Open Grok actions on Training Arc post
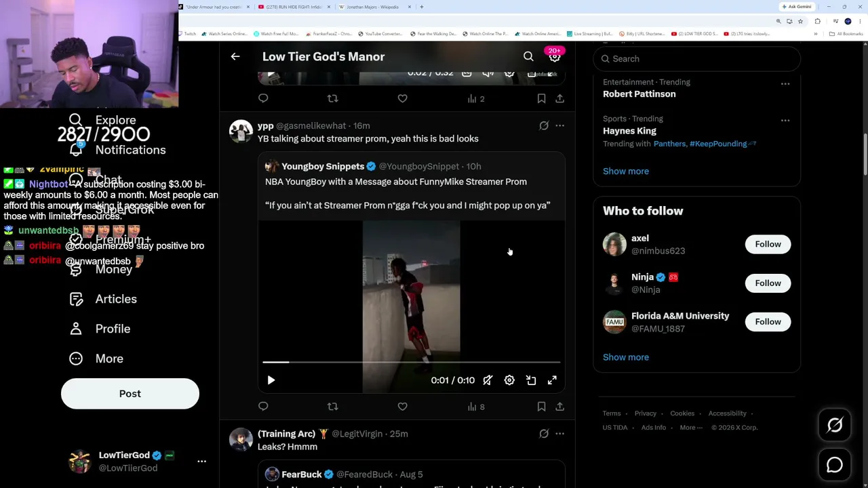The image size is (868, 488). tap(544, 434)
